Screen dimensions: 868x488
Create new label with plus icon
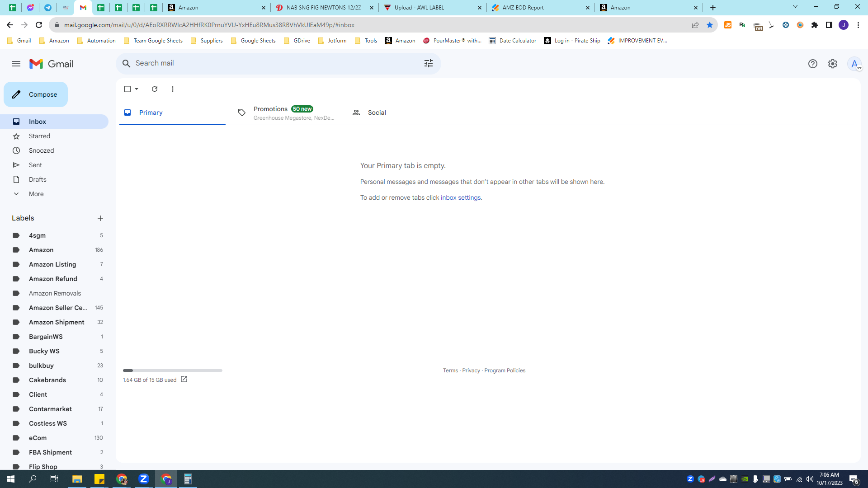(100, 218)
